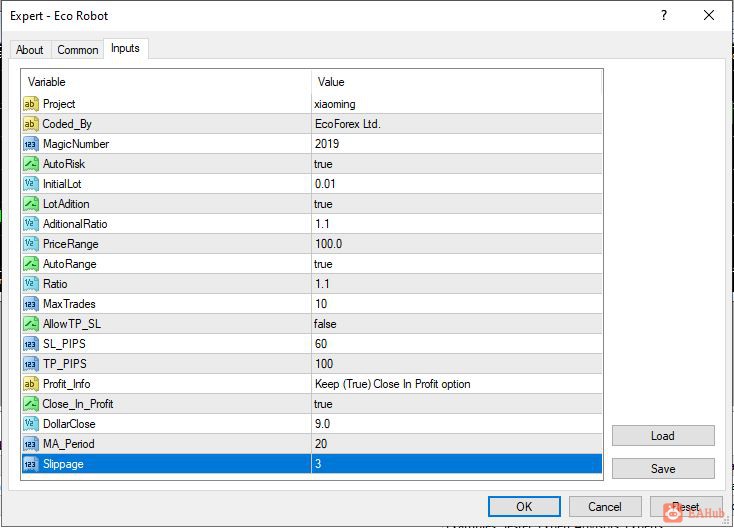Click the Reset button

[686, 506]
